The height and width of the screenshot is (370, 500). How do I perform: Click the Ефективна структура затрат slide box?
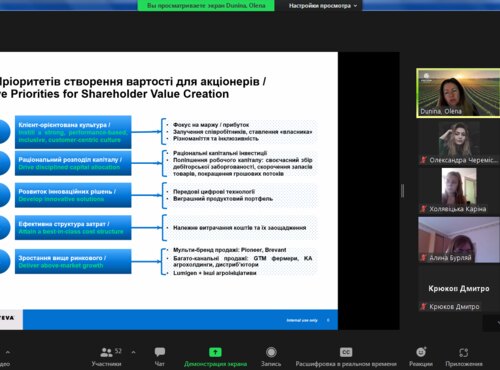pos(73,227)
